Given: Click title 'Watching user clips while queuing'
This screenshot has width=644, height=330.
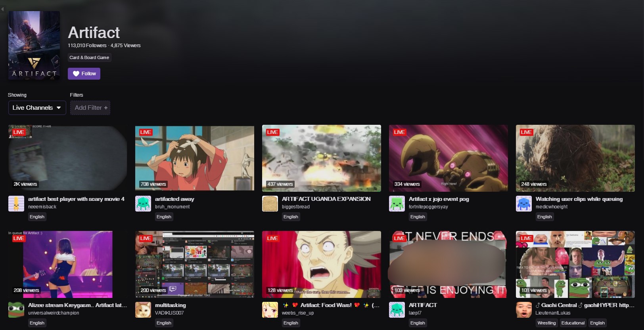Looking at the screenshot, I should coord(579,199).
